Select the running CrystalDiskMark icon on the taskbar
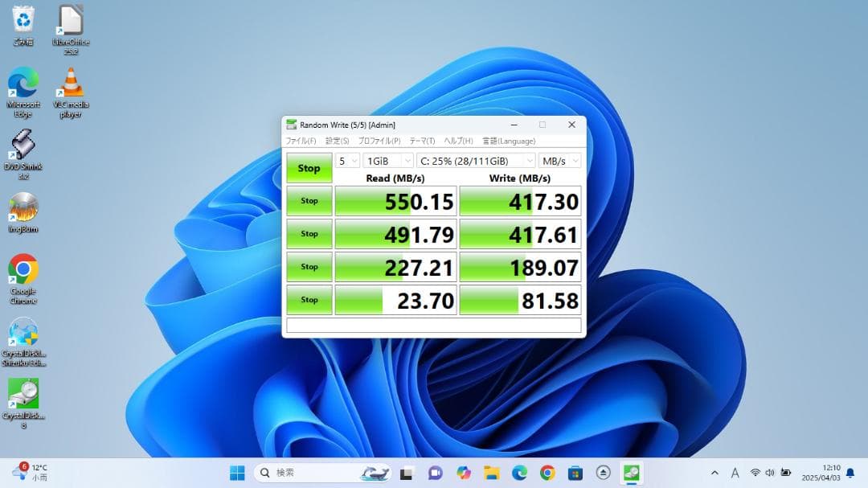Image resolution: width=868 pixels, height=488 pixels. tap(630, 473)
